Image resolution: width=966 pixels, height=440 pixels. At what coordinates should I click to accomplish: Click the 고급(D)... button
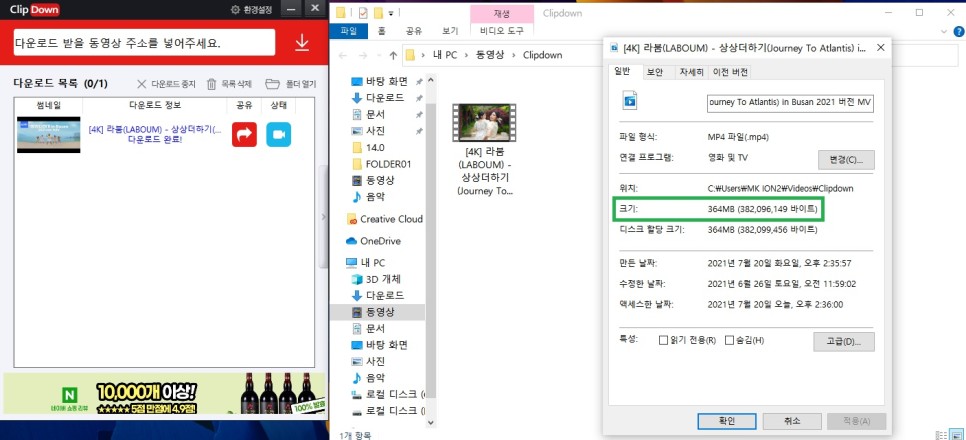pos(846,341)
